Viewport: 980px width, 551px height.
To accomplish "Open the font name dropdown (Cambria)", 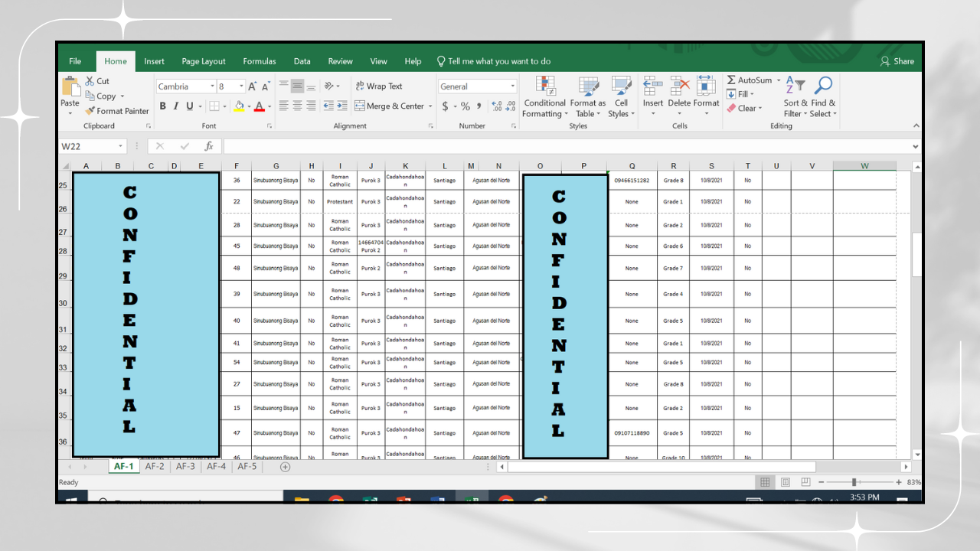I will (x=211, y=86).
